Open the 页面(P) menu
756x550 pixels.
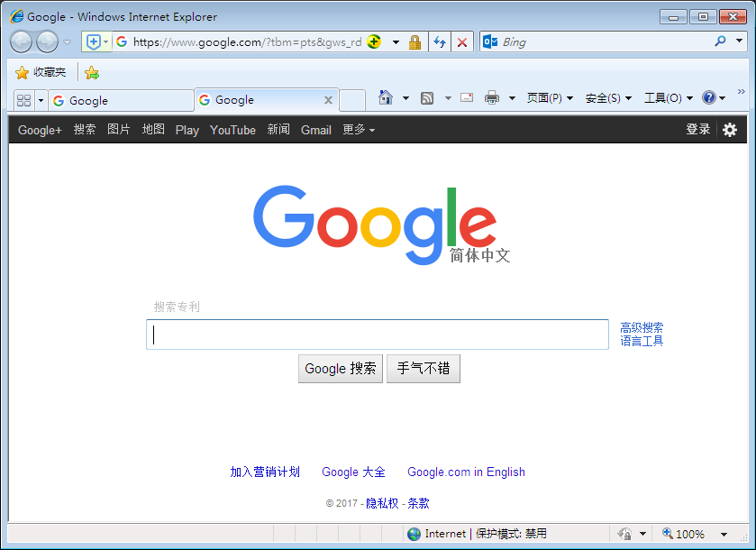pyautogui.click(x=550, y=98)
